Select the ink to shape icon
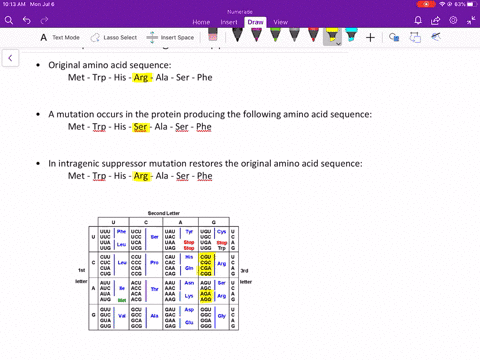480x360 pixels. (415, 37)
